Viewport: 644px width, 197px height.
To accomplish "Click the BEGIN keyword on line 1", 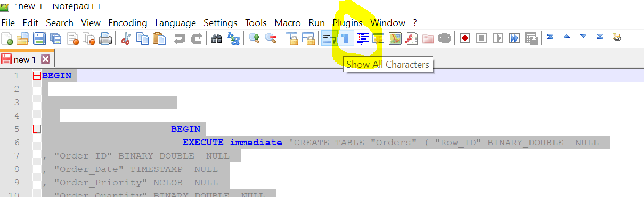I will [56, 76].
